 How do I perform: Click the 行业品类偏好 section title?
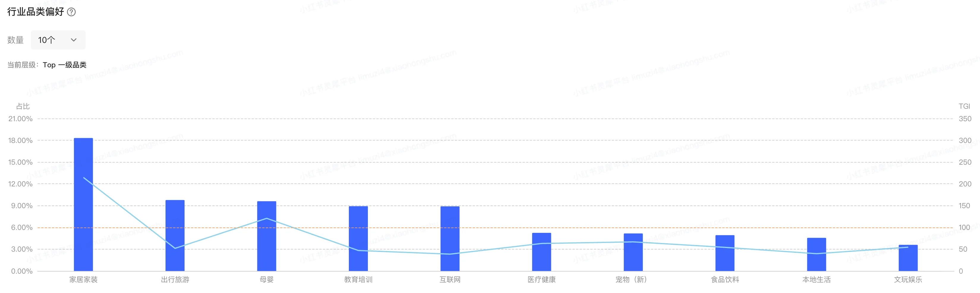click(x=36, y=12)
